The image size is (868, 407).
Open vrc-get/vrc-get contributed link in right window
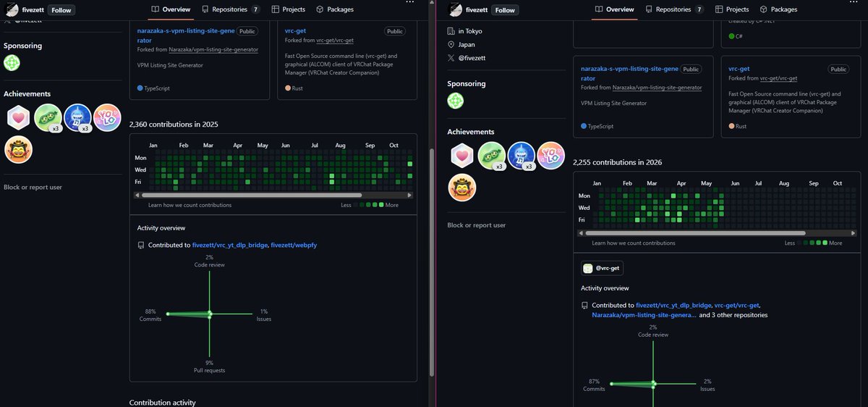[737, 305]
